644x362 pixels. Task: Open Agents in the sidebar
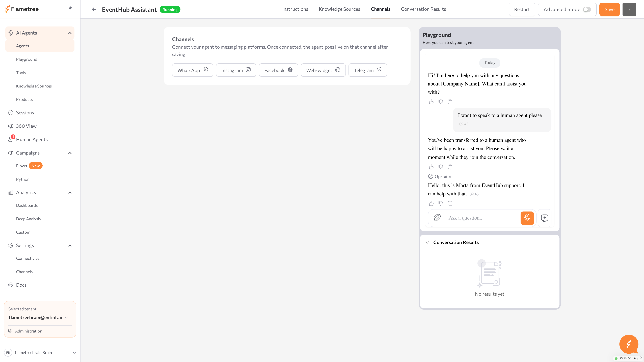40,46
